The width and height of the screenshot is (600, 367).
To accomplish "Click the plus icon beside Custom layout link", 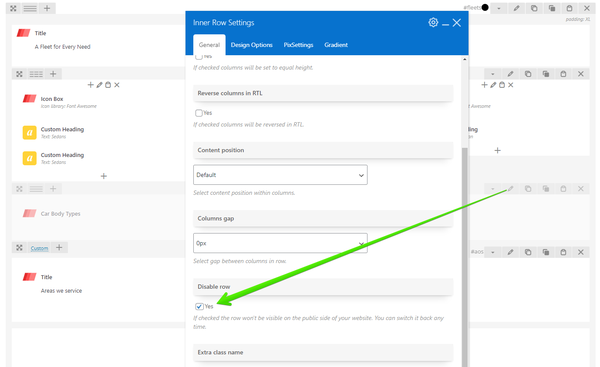I will [59, 248].
